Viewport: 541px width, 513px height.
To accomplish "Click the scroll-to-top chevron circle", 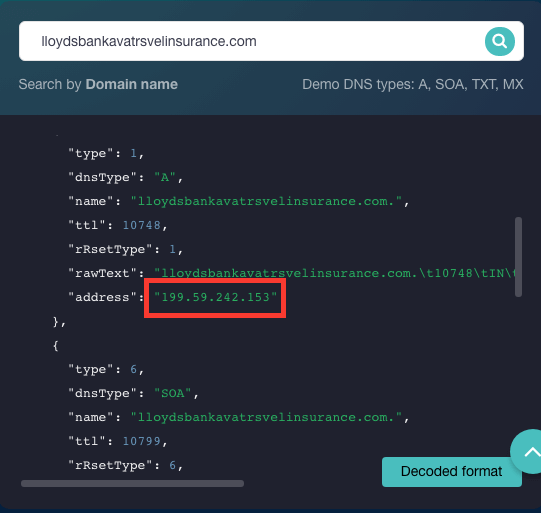I will [x=527, y=451].
